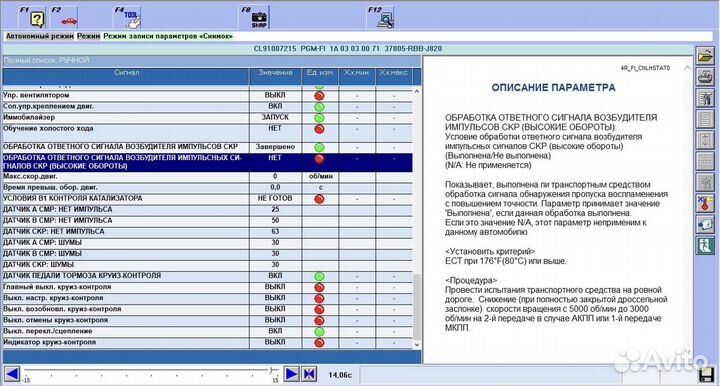
Task: Click the '14,06с' time readout
Action: click(x=340, y=375)
